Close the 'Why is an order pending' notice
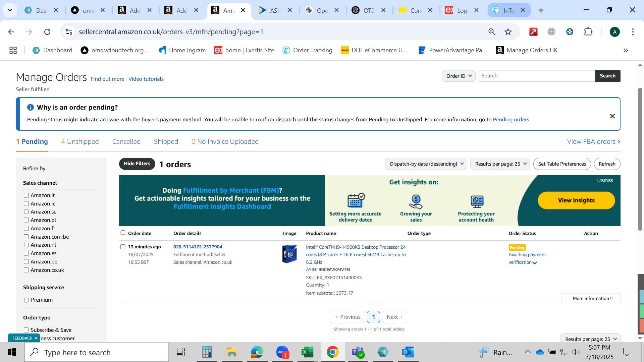Screen dimensions: 644x362 612,116
